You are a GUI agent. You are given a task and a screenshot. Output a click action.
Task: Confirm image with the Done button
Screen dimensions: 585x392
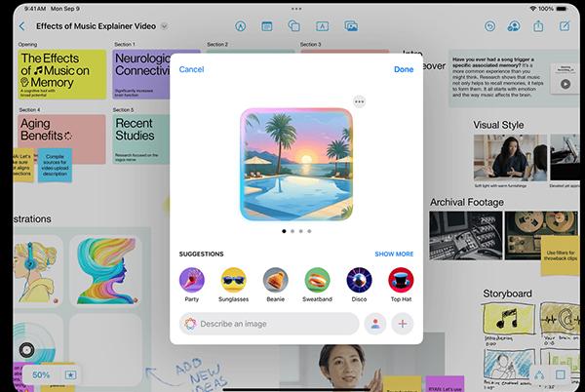coord(404,69)
